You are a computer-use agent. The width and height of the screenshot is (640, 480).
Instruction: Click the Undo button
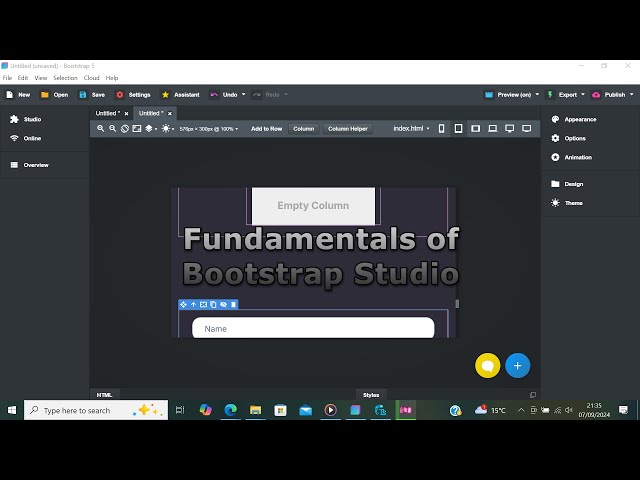pos(224,95)
